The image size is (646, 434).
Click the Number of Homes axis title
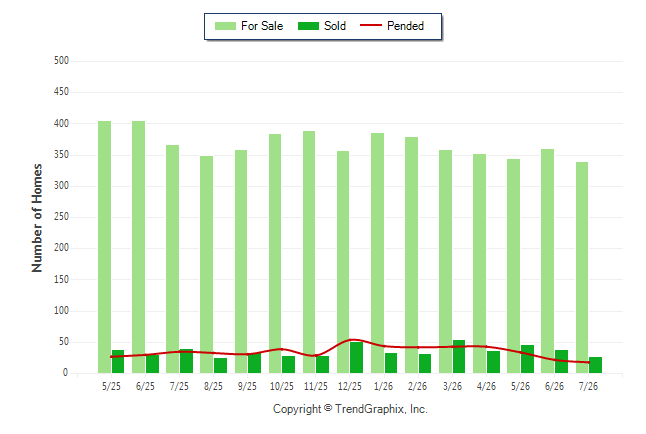(37, 218)
